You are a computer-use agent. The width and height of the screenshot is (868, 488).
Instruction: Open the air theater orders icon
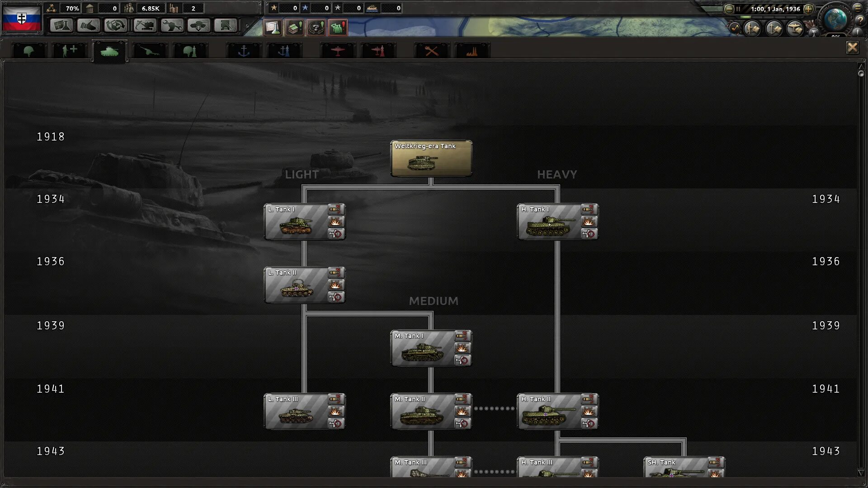pyautogui.click(x=795, y=28)
